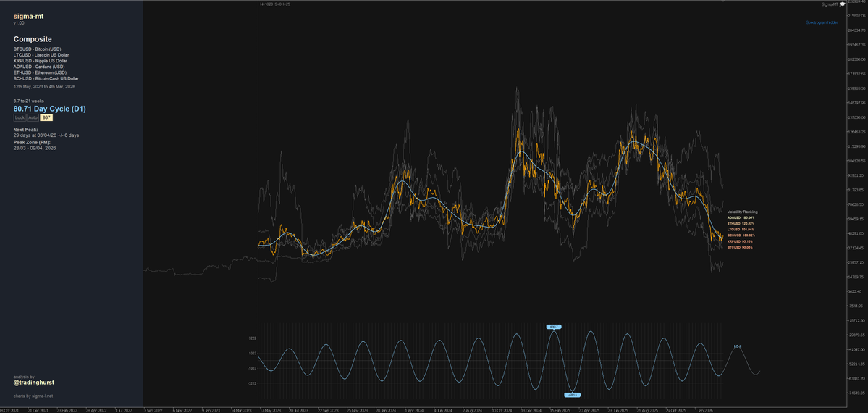The image size is (868, 413).
Task: Click the Composite heading
Action: pos(33,39)
